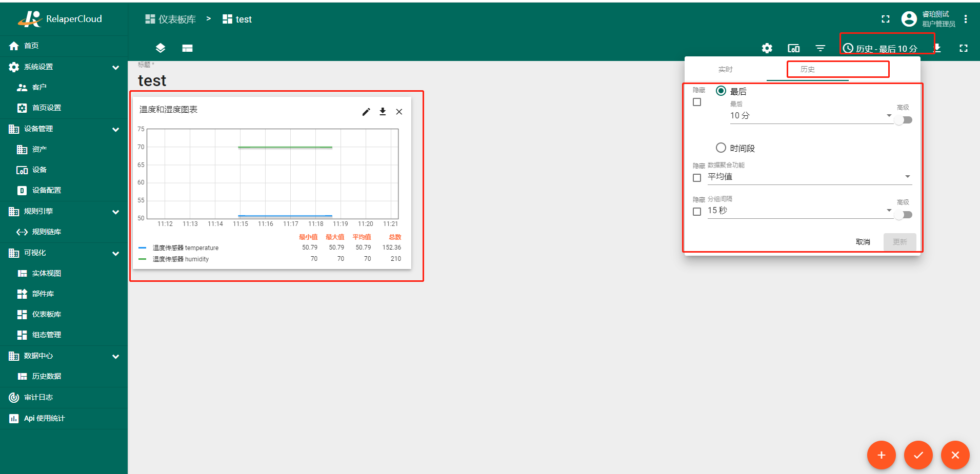
Task: Apply changes with orange checkmark button
Action: tap(918, 455)
